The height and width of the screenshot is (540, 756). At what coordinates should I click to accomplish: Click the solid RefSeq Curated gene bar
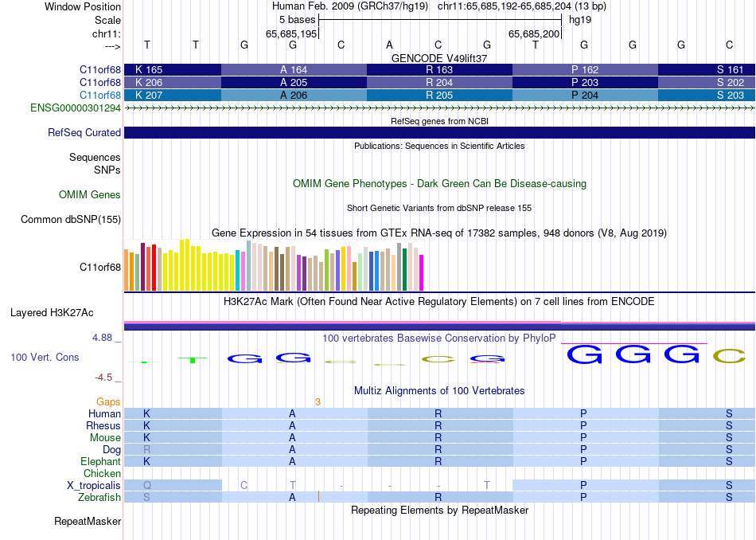click(x=439, y=133)
